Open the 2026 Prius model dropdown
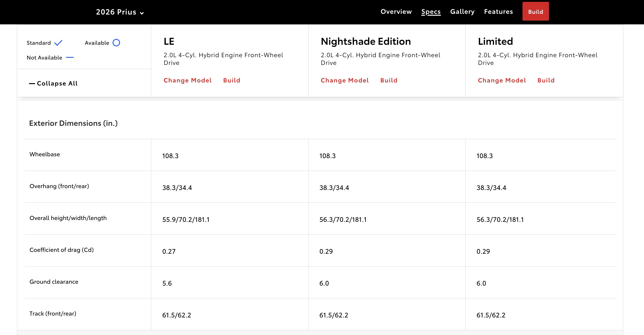This screenshot has height=335, width=644. pyautogui.click(x=116, y=12)
